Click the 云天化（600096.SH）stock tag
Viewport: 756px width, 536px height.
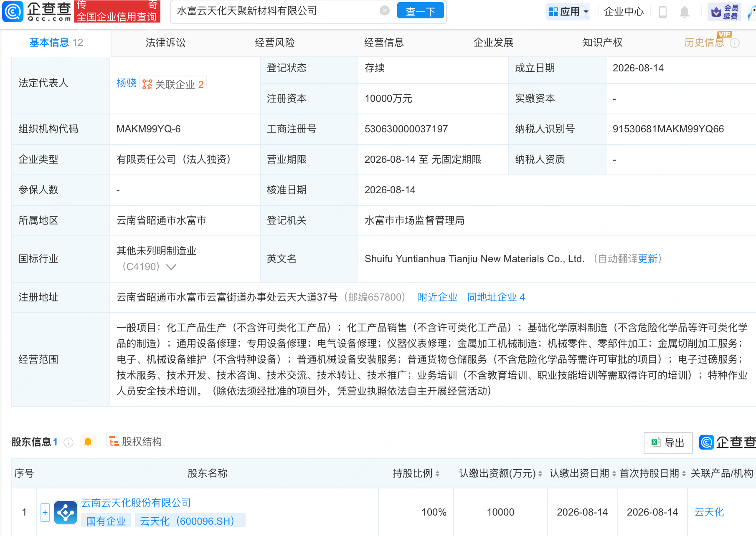(x=190, y=521)
